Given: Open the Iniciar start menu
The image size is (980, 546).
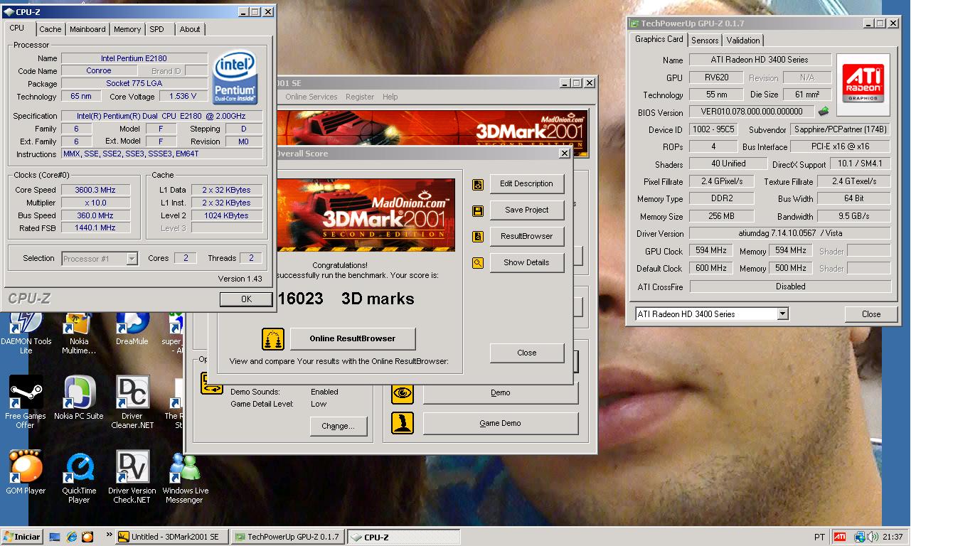Looking at the screenshot, I should pos(22,537).
